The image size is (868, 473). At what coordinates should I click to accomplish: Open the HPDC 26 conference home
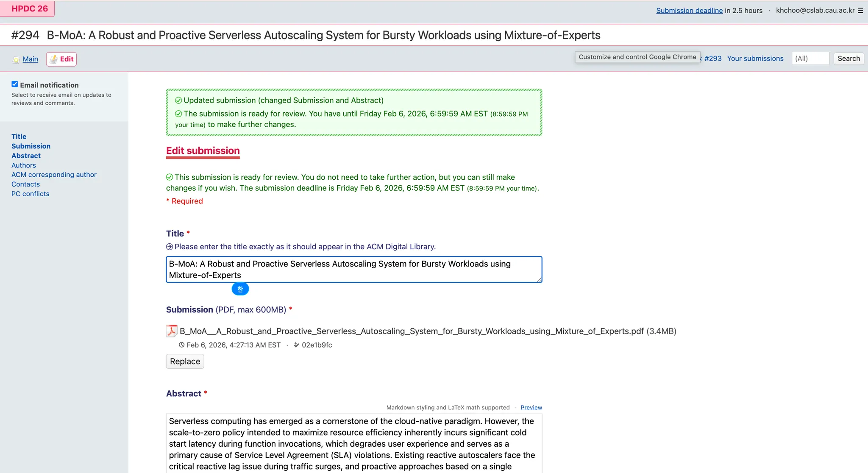[x=29, y=9]
